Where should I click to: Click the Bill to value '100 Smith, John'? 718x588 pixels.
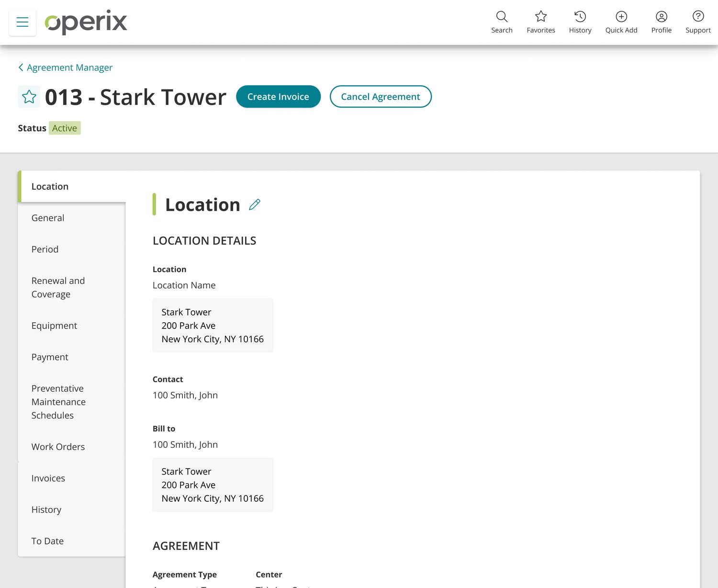point(185,444)
